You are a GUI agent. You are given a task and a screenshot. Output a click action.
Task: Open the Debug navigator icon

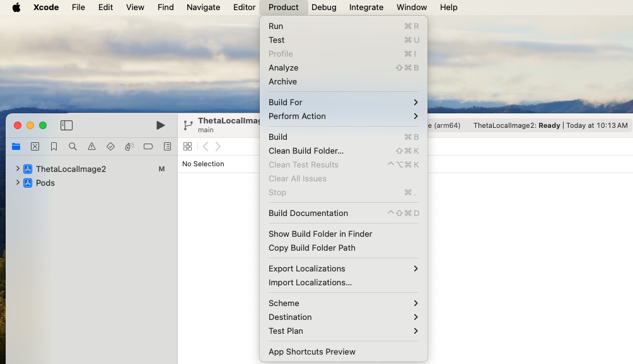(x=130, y=146)
